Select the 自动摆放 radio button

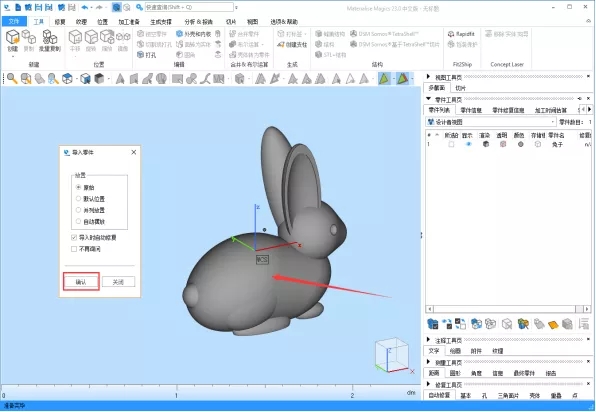pyautogui.click(x=78, y=221)
